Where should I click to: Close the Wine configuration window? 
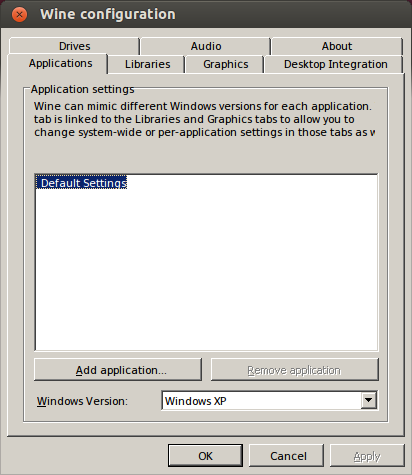(19, 15)
